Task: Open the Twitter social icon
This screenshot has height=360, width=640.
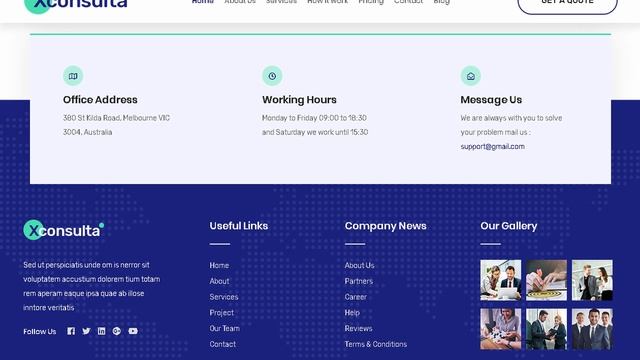Action: click(86, 331)
